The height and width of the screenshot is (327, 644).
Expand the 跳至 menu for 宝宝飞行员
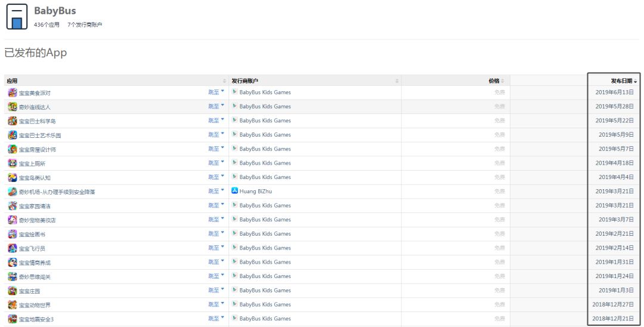216,248
